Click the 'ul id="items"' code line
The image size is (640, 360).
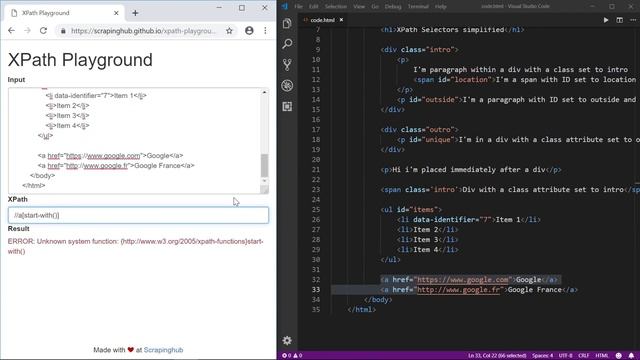(x=411, y=209)
